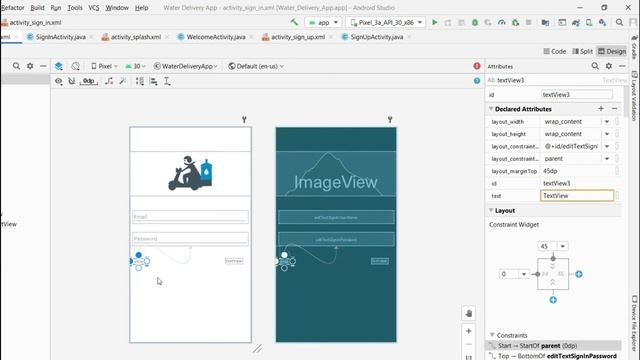This screenshot has height=360, width=640.
Task: Open the left panel settings gear
Action: (x=30, y=66)
